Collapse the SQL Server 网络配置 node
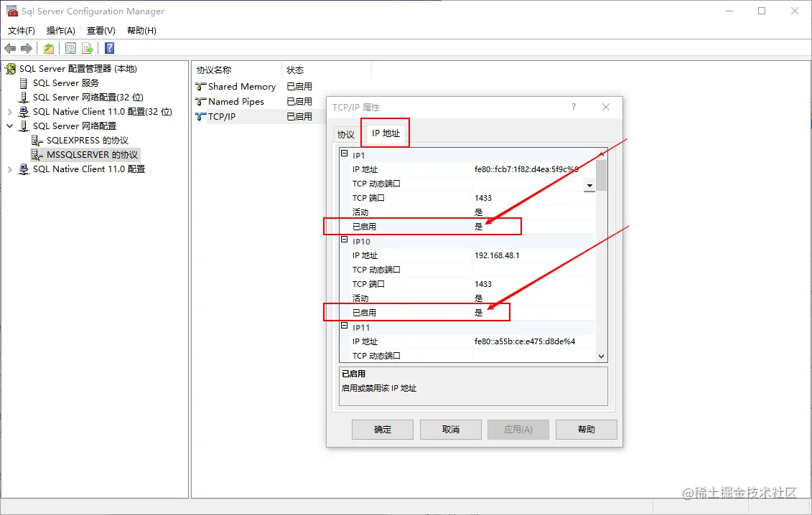 pos(10,126)
